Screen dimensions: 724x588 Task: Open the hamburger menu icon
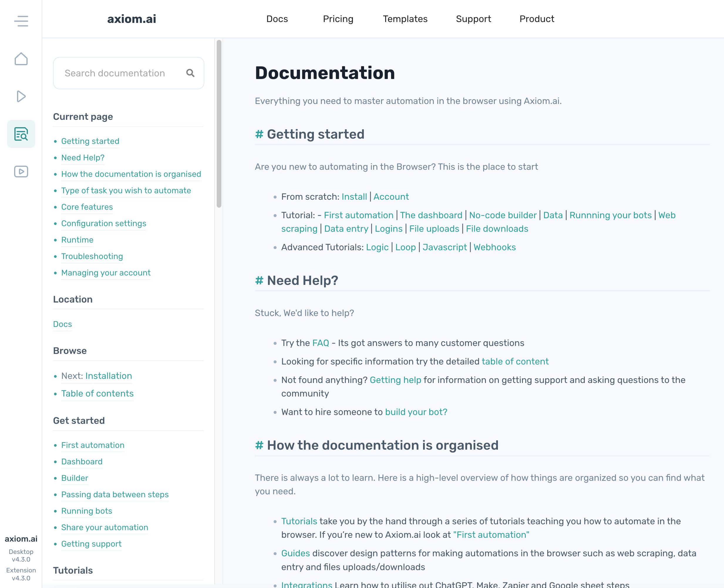click(x=21, y=21)
